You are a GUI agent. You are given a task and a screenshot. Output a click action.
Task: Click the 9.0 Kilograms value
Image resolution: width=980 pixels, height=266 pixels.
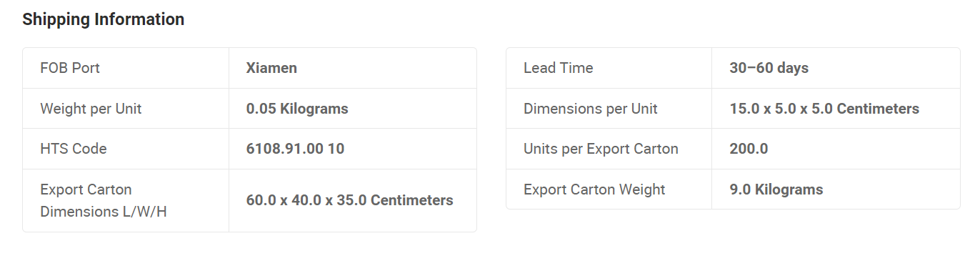click(x=776, y=189)
